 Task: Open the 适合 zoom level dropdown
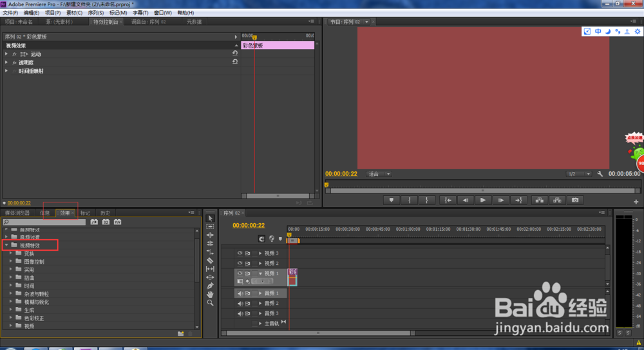[379, 174]
